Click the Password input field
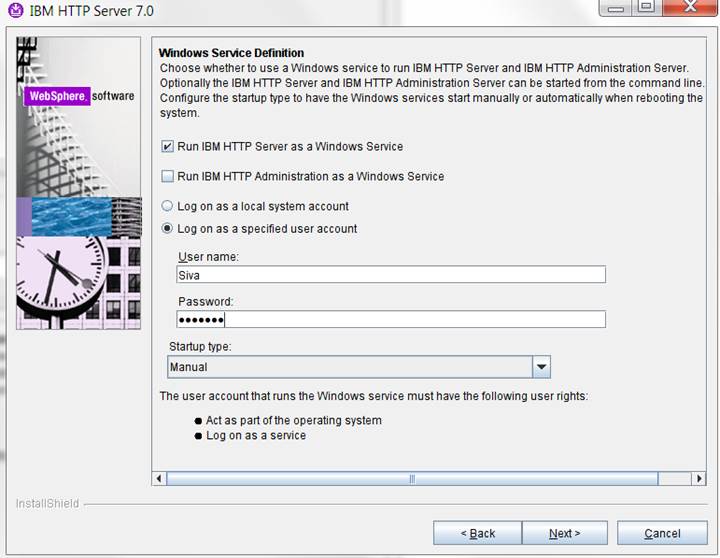The height and width of the screenshot is (558, 720). [391, 319]
